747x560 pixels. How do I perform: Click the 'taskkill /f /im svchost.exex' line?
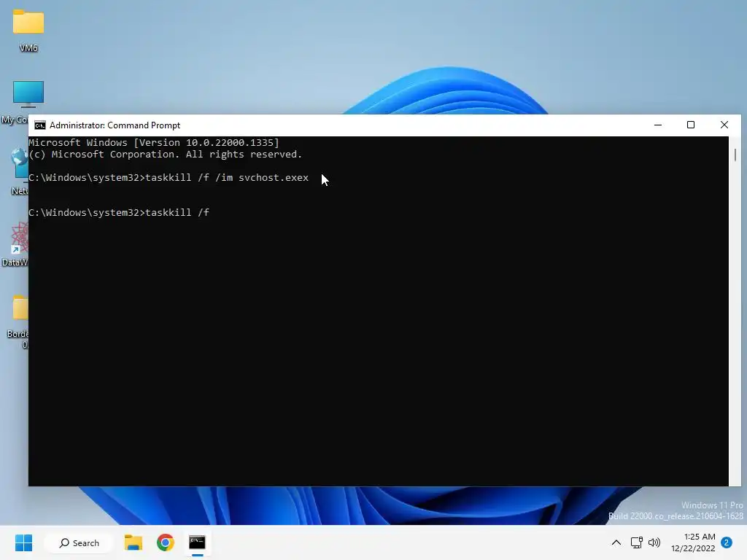click(169, 178)
